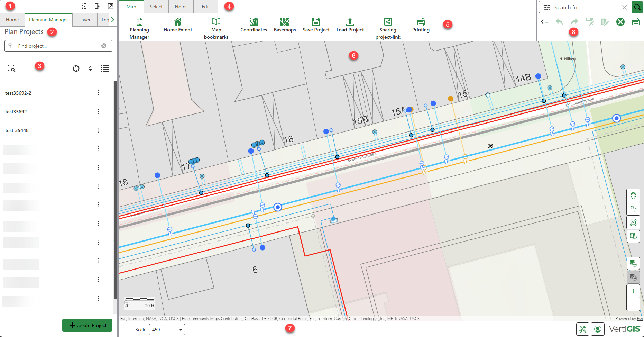The image size is (644, 337).
Task: Toggle the highlighted gray edit layer button
Action: tap(633, 277)
